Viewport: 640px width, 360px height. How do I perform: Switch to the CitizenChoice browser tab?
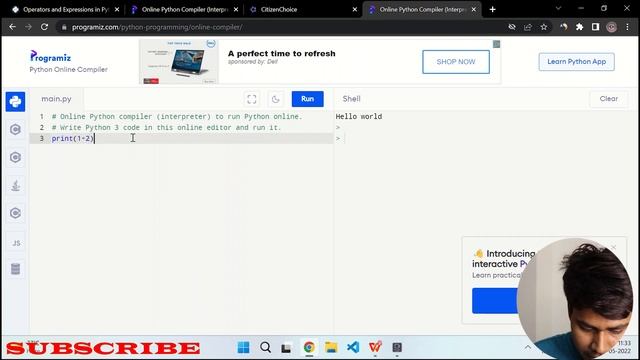(303, 9)
